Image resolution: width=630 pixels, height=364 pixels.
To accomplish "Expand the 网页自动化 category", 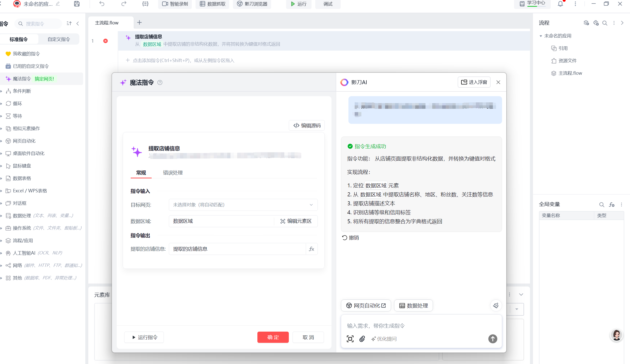I will (24, 141).
